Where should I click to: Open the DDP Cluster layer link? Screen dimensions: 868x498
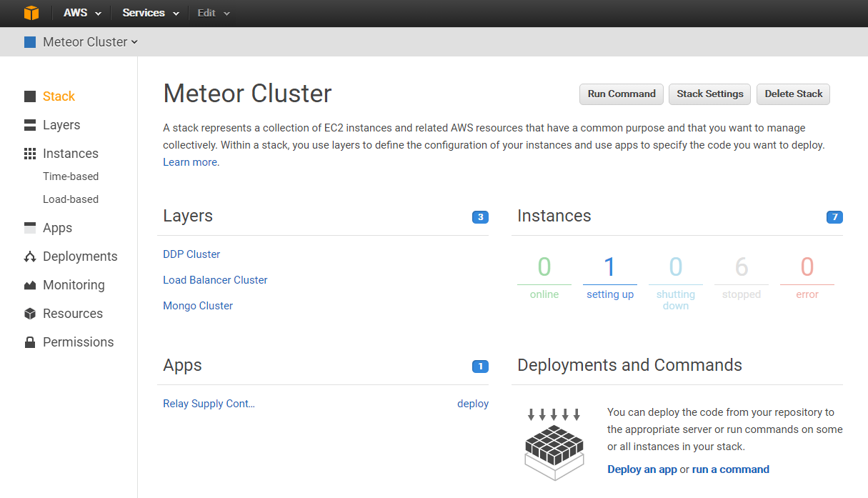[x=191, y=254]
